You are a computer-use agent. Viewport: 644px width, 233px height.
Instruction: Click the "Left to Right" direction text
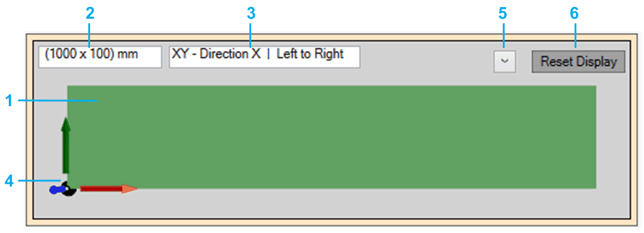coord(310,54)
